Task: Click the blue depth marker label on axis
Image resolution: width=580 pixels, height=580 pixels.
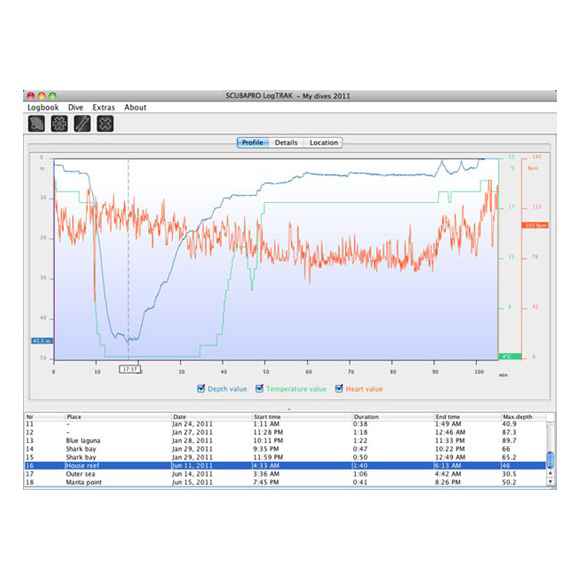Action: coord(42,341)
